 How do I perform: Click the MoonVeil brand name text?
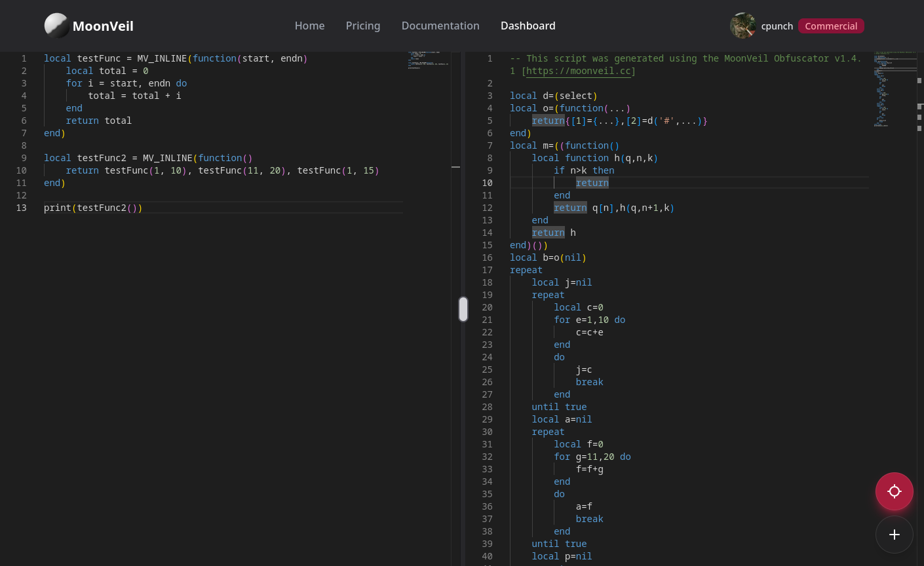[x=103, y=26]
